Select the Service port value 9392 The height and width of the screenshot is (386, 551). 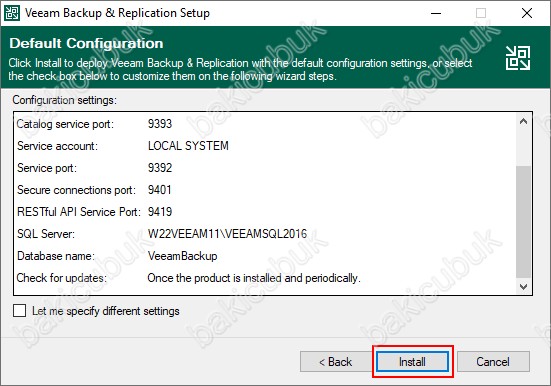[160, 168]
